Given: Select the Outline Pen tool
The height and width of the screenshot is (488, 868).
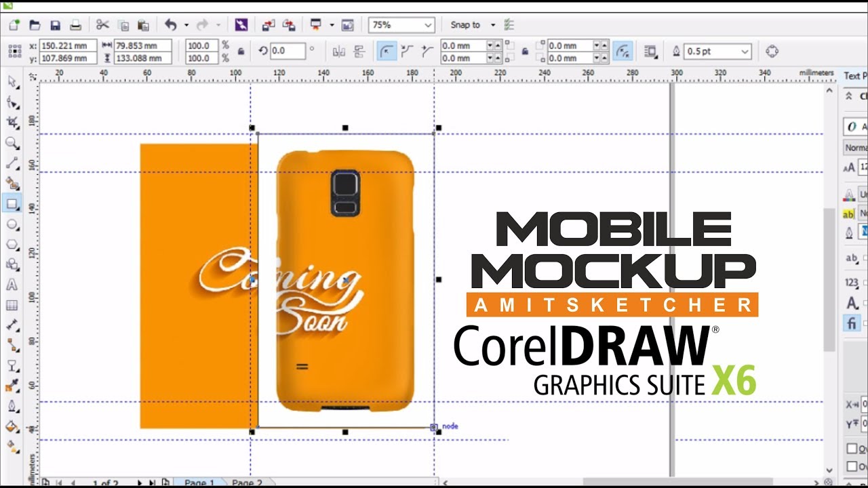Looking at the screenshot, I should pos(12,407).
